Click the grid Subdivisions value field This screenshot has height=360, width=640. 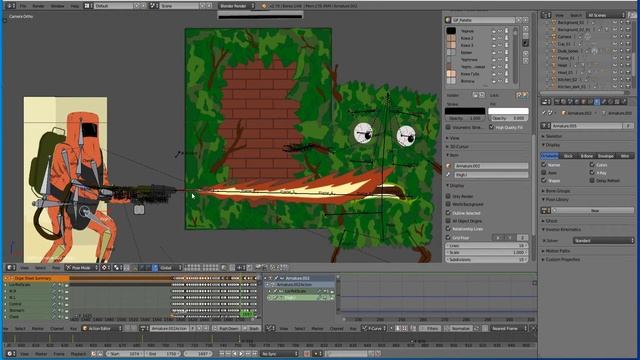point(487,260)
